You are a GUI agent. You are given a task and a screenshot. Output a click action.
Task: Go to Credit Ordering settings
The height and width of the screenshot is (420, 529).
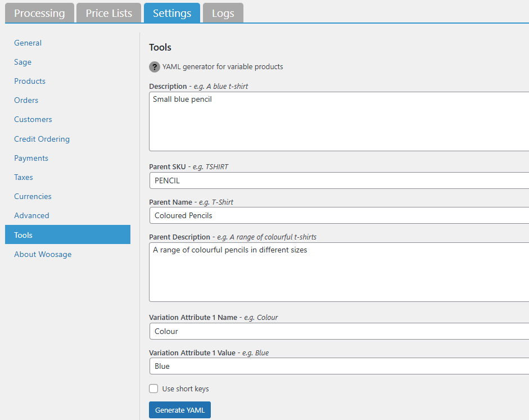pyautogui.click(x=42, y=139)
